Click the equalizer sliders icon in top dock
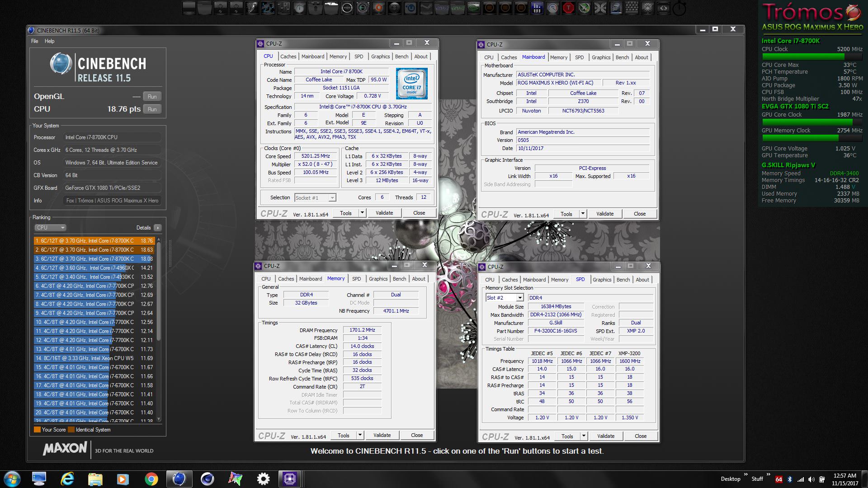This screenshot has height=488, width=868. point(284,8)
